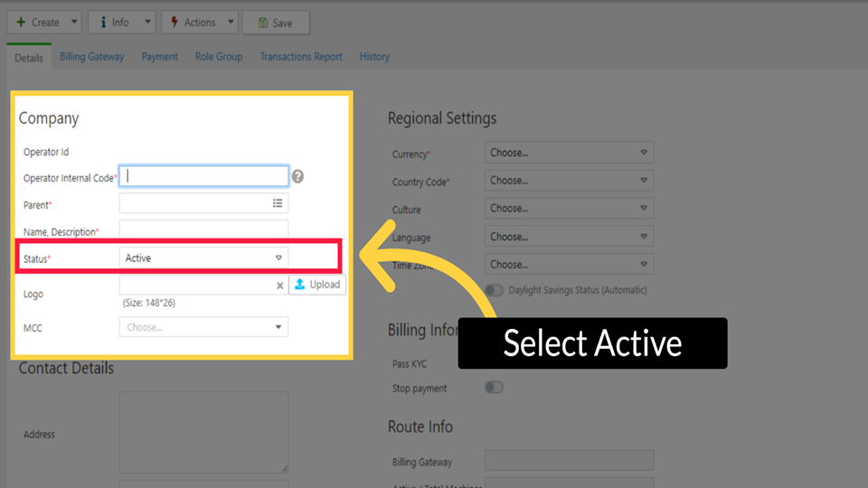Open the Language dropdown
Screen dimensions: 868x488
tap(569, 237)
